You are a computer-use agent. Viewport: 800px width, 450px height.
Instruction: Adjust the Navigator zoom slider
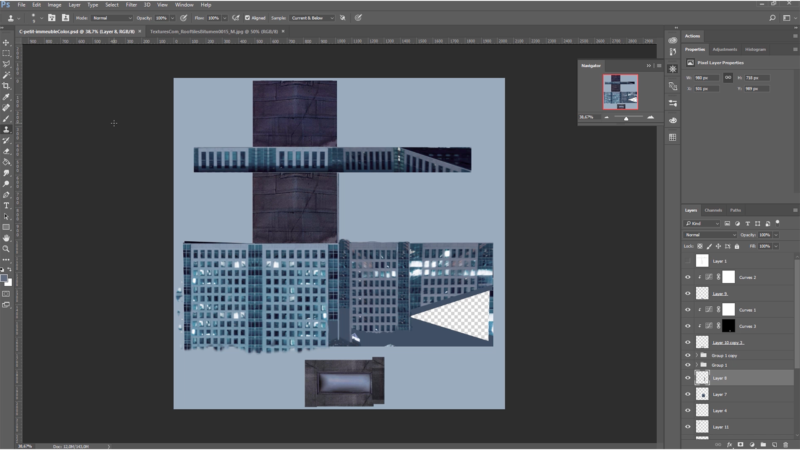(626, 118)
